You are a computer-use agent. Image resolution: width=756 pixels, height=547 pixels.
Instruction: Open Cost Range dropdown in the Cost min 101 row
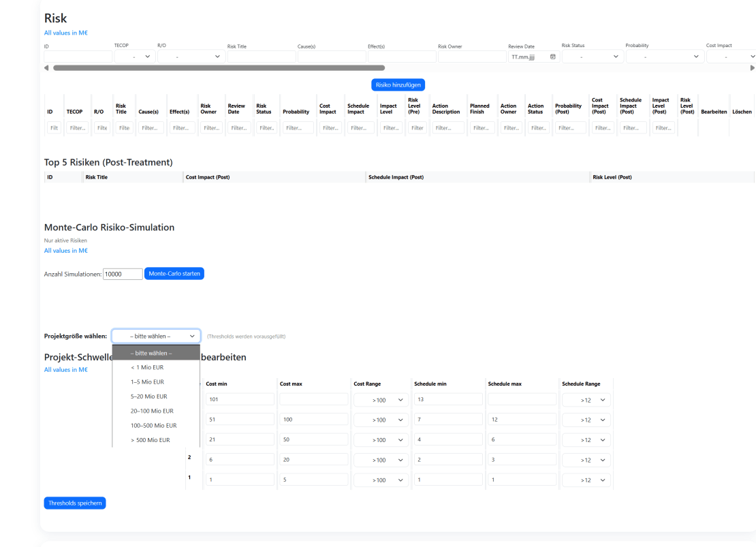coord(381,400)
